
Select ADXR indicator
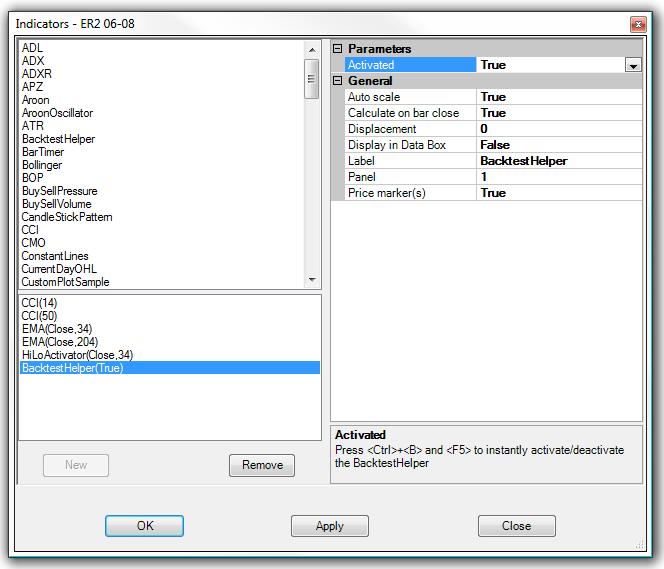[37, 74]
